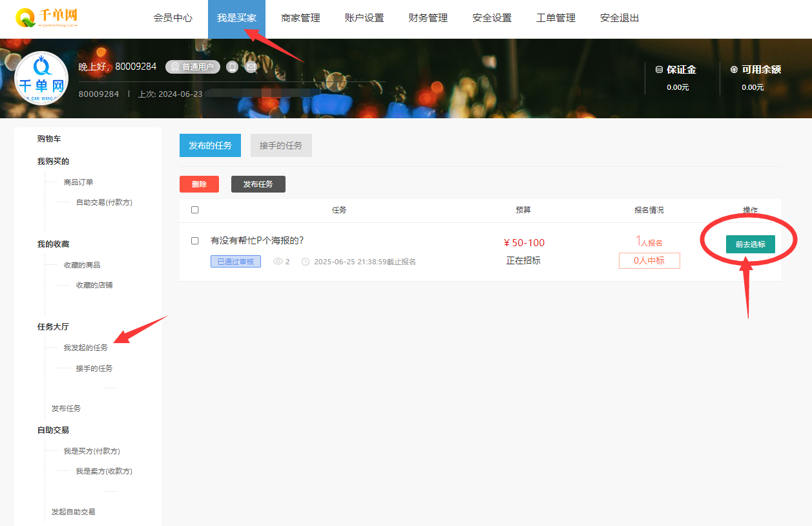Screen dimensions: 812x526
Task: Open 商品订单 in the sidebar
Action: point(78,182)
